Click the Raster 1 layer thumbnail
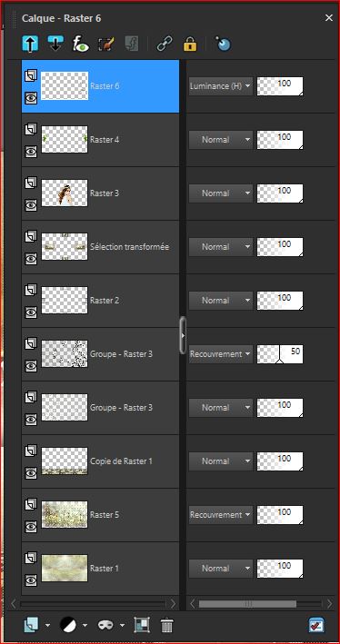The width and height of the screenshot is (340, 644). pyautogui.click(x=65, y=568)
